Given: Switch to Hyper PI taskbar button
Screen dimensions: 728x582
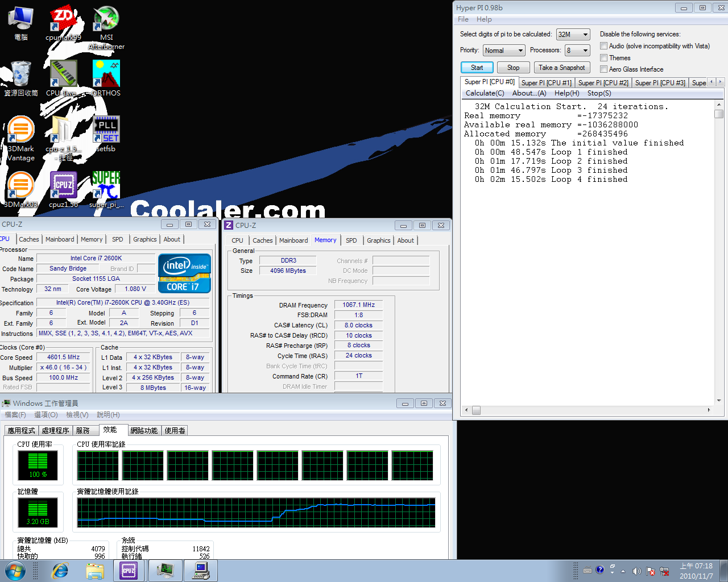Looking at the screenshot, I should 201,571.
